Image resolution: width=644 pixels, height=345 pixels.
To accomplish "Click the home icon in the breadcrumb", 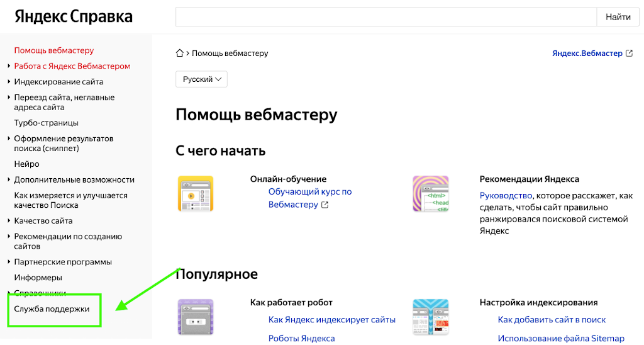I will tap(179, 53).
